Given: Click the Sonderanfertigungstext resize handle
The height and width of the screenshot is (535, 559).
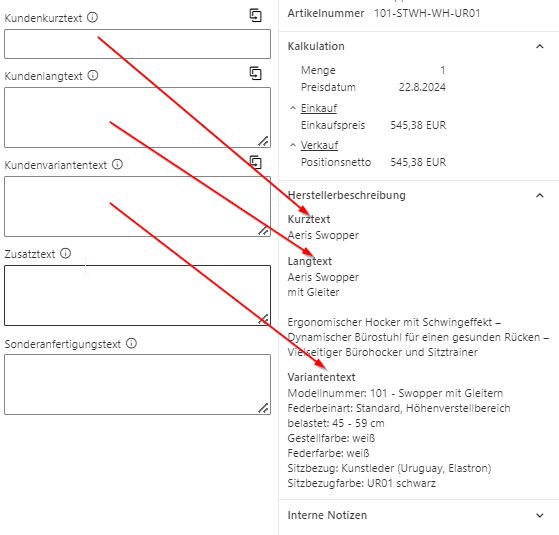Looking at the screenshot, I should tap(263, 408).
